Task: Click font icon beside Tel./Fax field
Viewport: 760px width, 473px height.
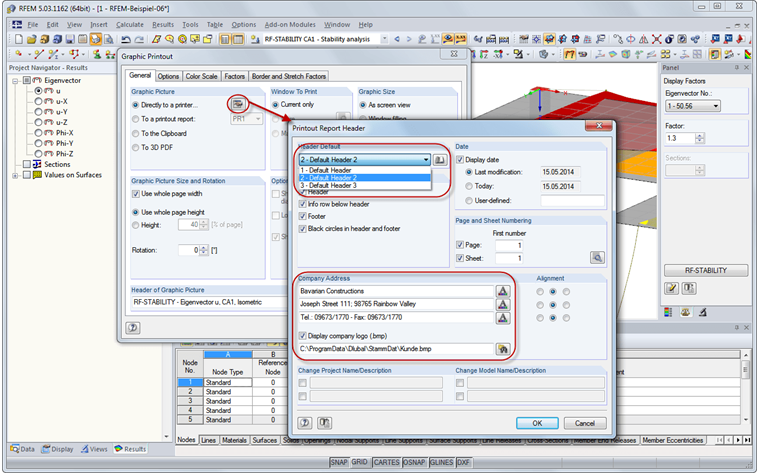Action: [x=503, y=318]
